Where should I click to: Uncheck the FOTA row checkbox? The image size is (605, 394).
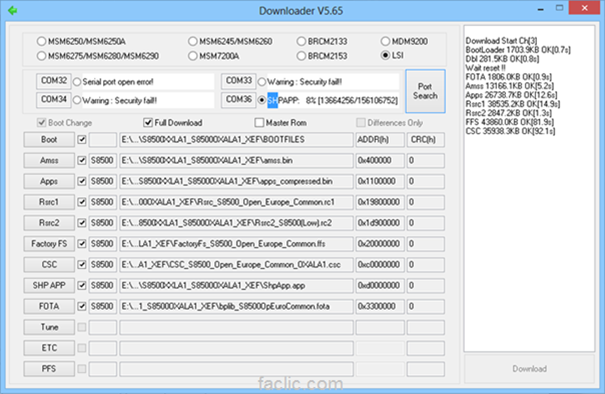(x=82, y=306)
